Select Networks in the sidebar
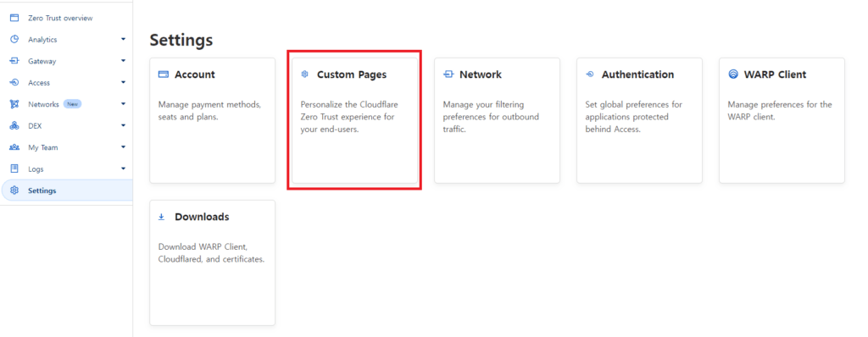The width and height of the screenshot is (868, 337). pyautogui.click(x=43, y=105)
